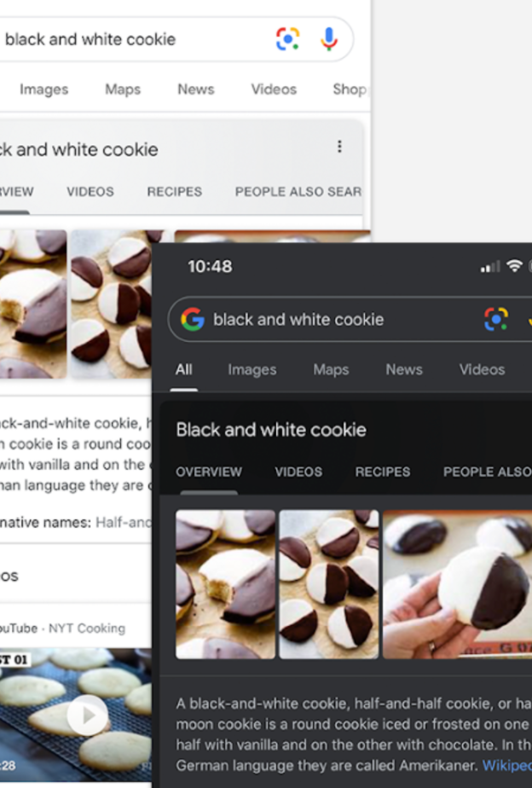Click the Google G logo in search bar

point(194,320)
